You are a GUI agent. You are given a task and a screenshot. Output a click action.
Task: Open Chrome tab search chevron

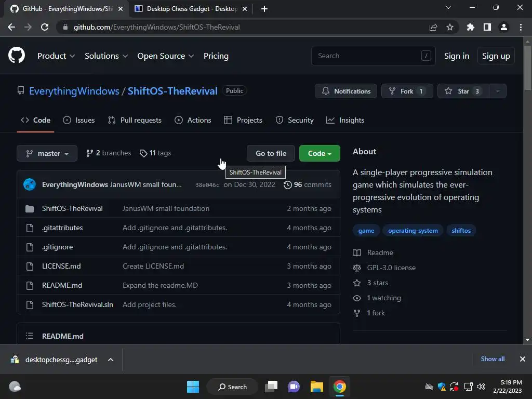click(x=448, y=7)
